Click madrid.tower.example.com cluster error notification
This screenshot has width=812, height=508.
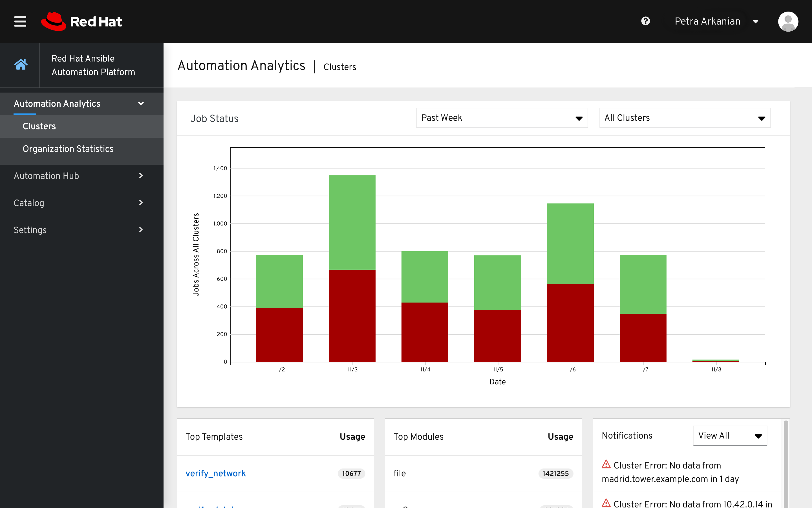click(687, 472)
